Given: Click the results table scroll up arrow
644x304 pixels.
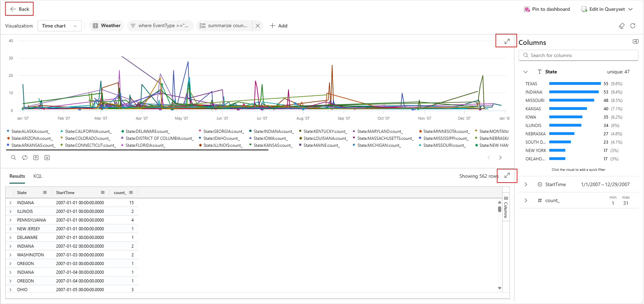Looking at the screenshot, I should click(499, 202).
